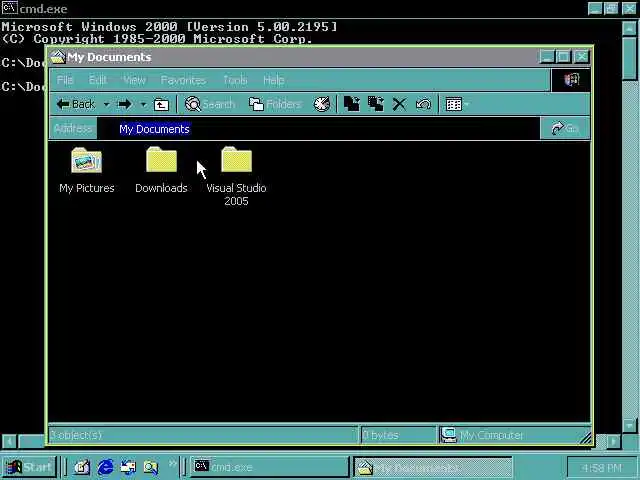640x480 pixels.
Task: Launch Internet Explorer from Quick Launch
Action: point(105,467)
